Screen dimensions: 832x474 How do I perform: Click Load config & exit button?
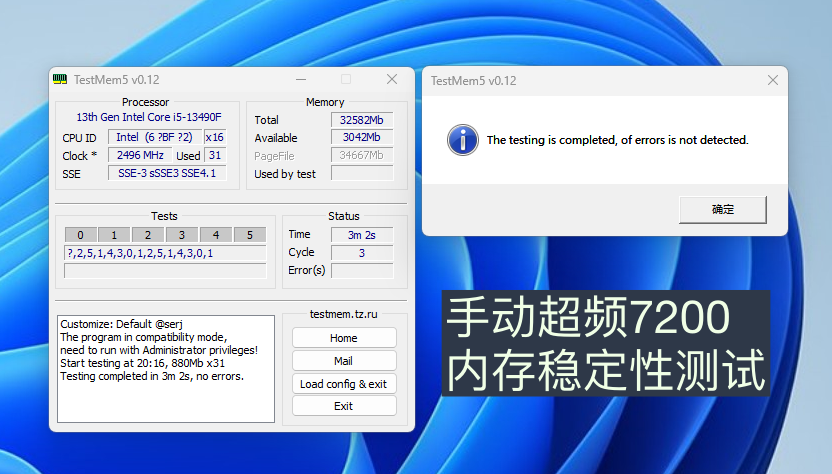[344, 384]
